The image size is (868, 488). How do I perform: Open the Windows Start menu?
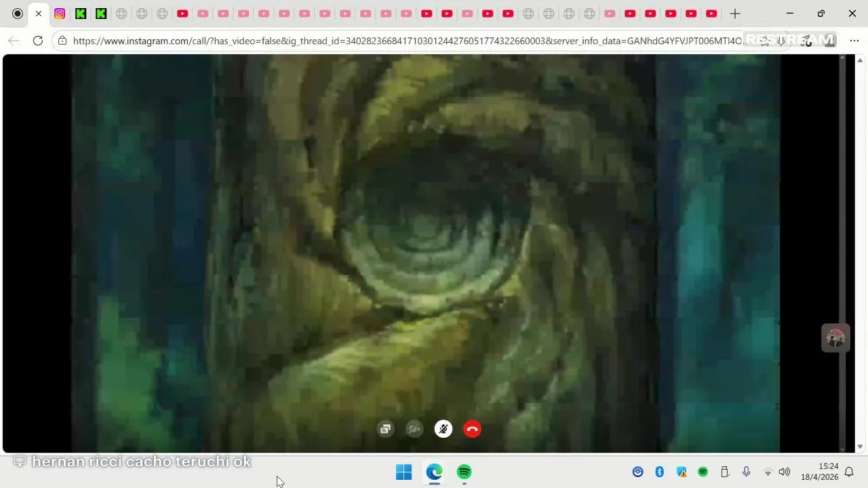[403, 472]
